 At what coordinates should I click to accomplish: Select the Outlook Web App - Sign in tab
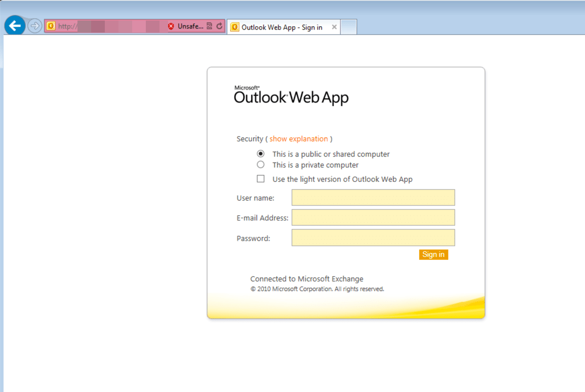284,27
